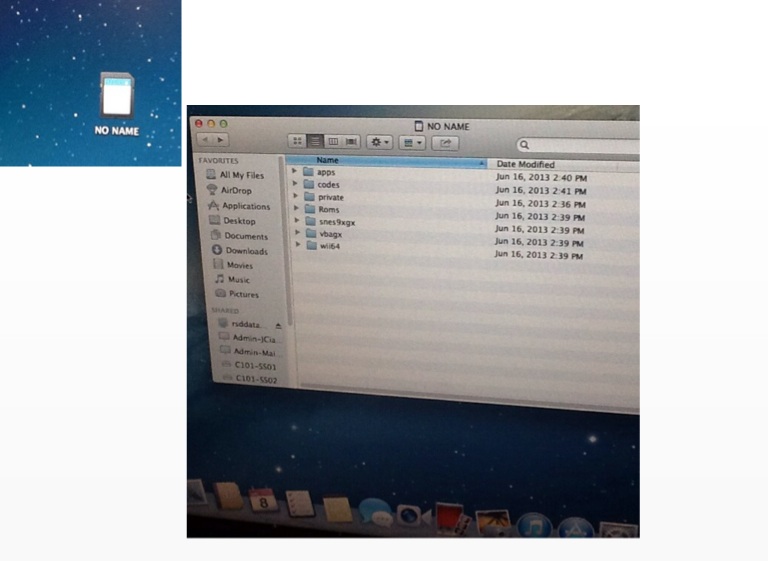768x561 pixels.
Task: Switch to Cover Flow view
Action: (x=351, y=142)
